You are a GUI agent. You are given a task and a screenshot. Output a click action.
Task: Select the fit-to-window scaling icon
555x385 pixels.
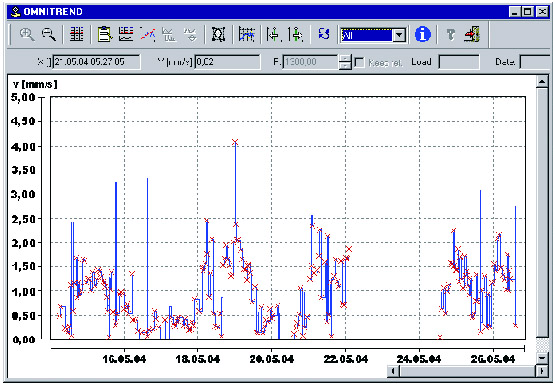[x=218, y=35]
